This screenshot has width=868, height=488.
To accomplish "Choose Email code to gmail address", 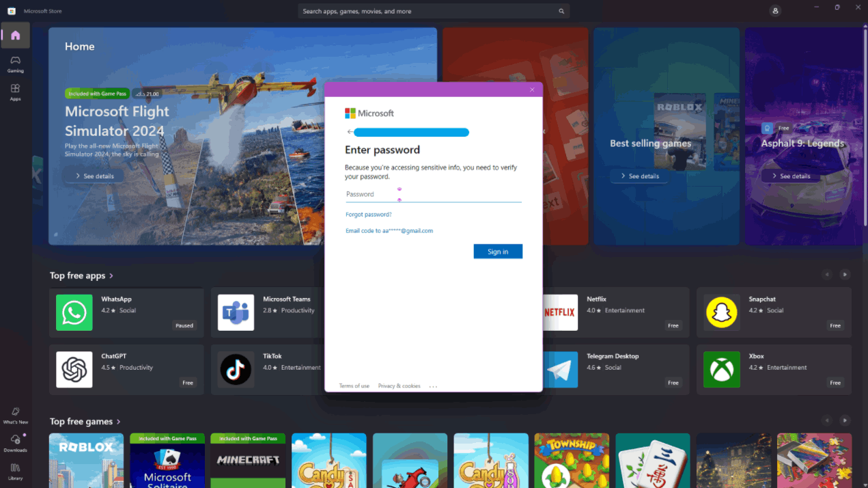I will pyautogui.click(x=389, y=231).
